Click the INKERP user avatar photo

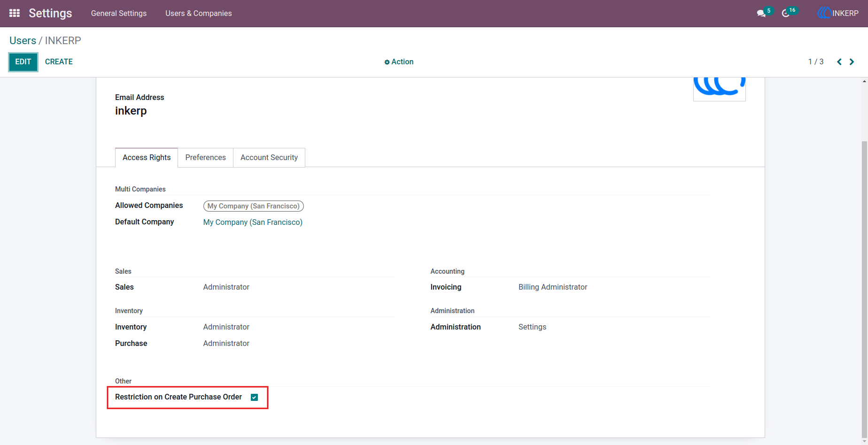(720, 89)
